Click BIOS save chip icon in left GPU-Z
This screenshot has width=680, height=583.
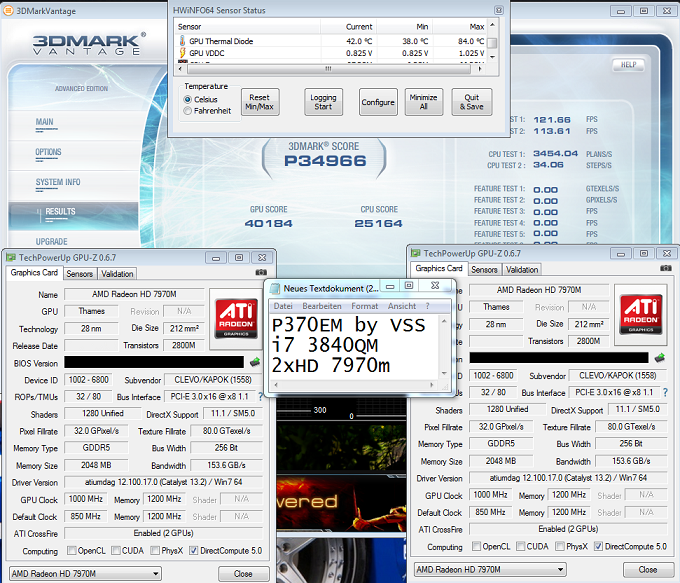point(255,361)
